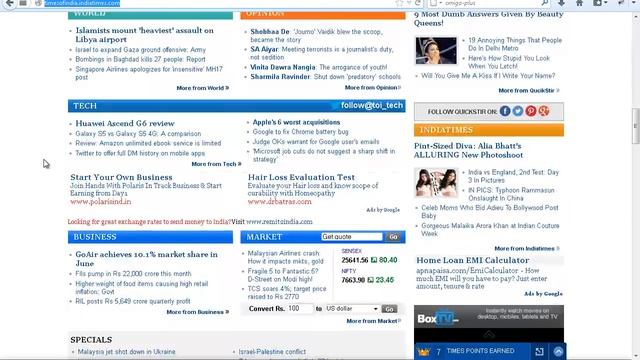Click Go button beside Get quote
Viewport: 640px width, 360px height.
point(393,237)
